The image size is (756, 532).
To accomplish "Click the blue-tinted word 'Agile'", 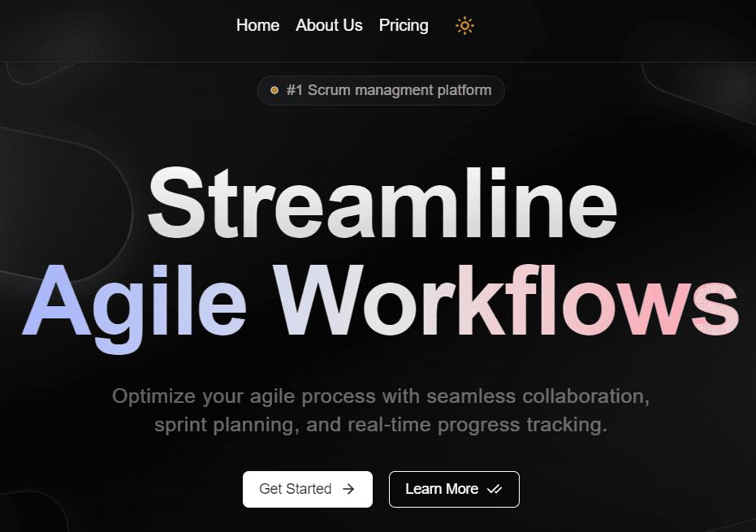I will pos(134,301).
